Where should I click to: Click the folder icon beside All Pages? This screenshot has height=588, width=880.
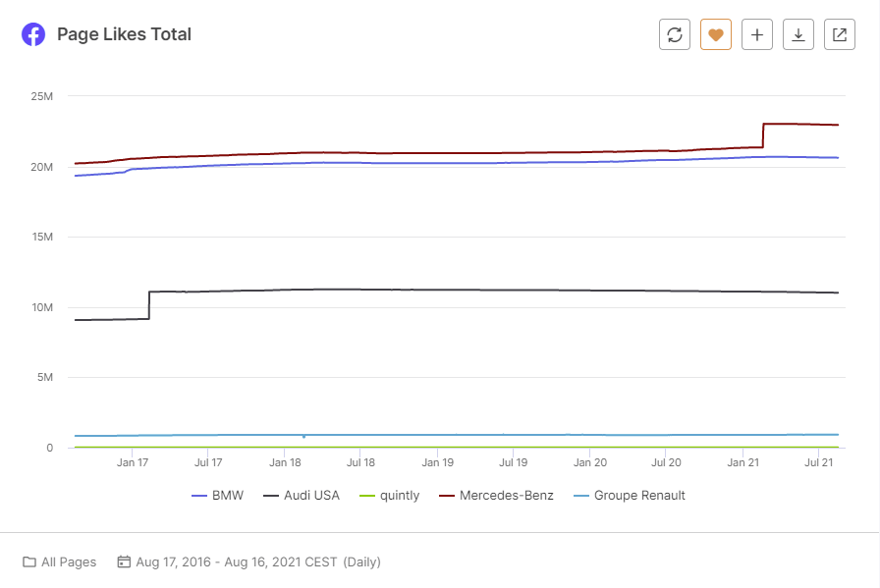(x=29, y=561)
